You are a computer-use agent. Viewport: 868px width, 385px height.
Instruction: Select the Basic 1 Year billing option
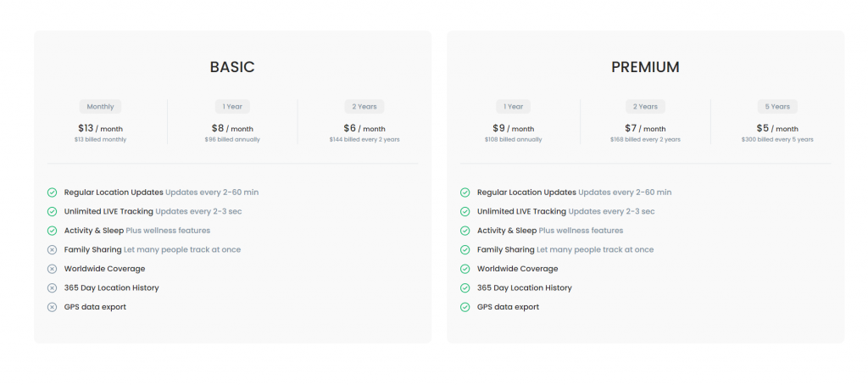(232, 107)
